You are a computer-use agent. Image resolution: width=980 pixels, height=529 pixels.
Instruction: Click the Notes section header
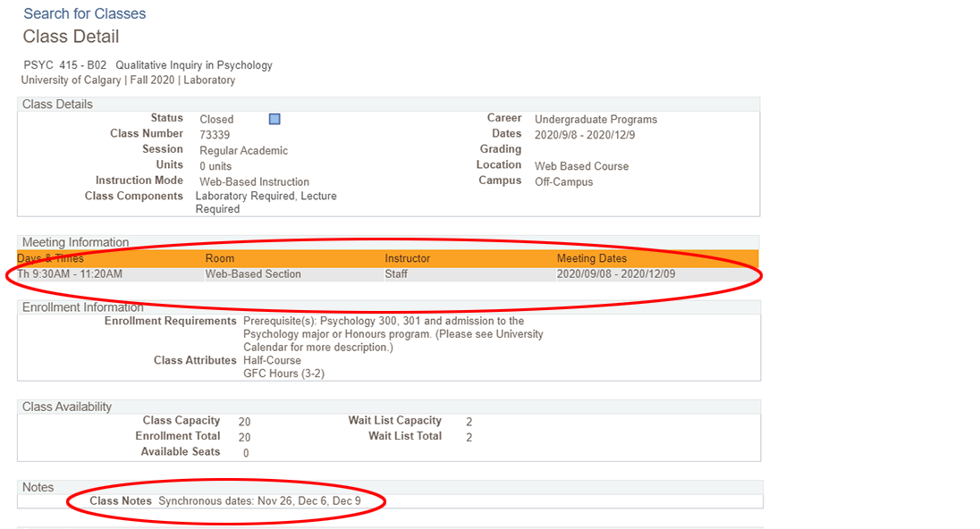coord(38,487)
